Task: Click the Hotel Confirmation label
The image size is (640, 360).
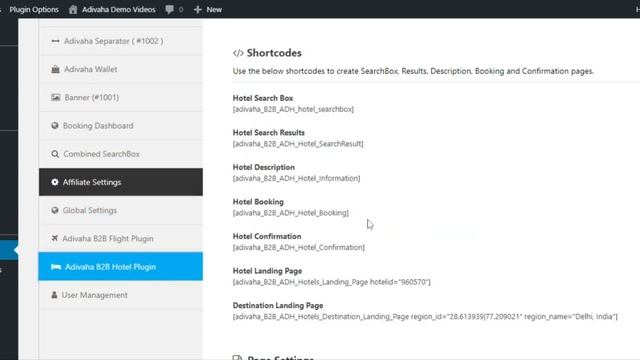Action: pos(267,236)
